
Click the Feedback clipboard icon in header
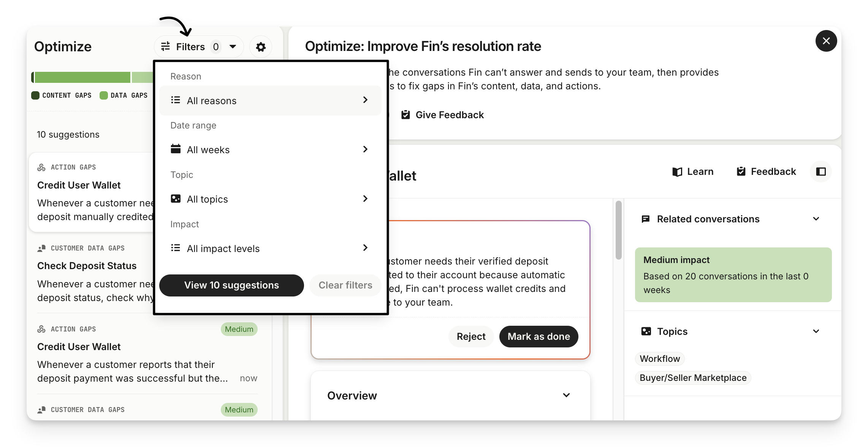(x=741, y=172)
